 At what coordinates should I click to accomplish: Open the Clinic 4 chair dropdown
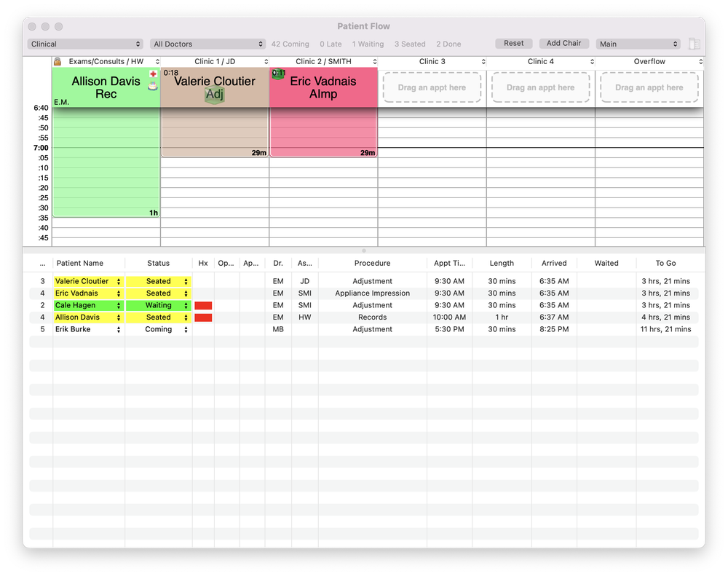pyautogui.click(x=592, y=61)
